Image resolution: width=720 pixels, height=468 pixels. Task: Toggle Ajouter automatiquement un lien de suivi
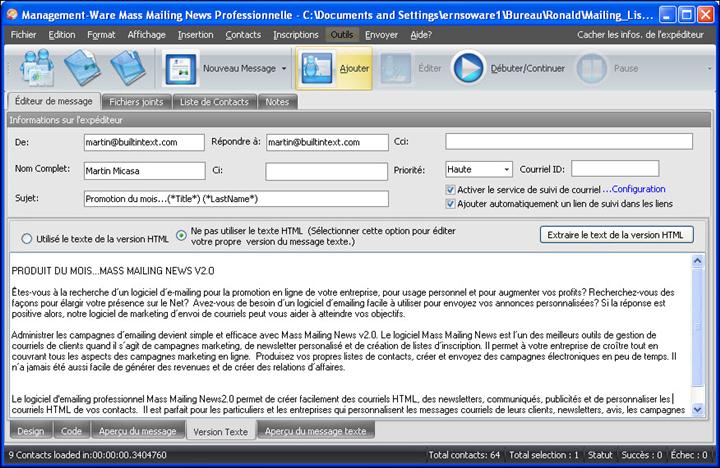point(450,203)
